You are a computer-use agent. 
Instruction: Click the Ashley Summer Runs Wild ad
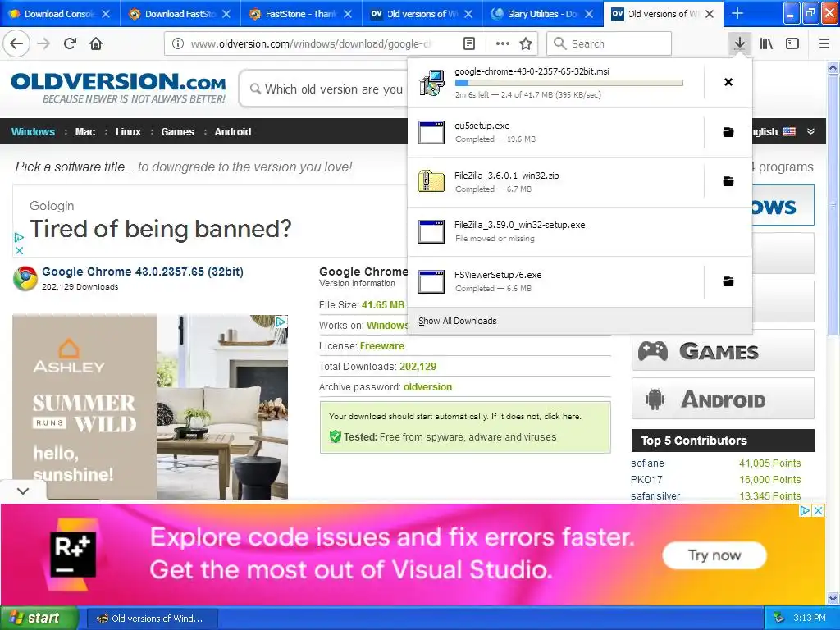pyautogui.click(x=150, y=407)
